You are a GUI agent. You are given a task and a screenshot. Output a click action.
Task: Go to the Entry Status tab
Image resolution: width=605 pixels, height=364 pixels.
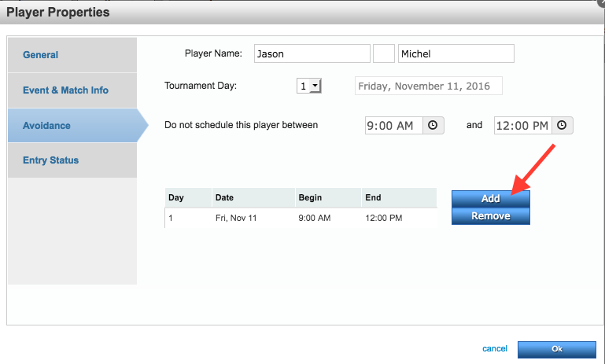click(50, 160)
